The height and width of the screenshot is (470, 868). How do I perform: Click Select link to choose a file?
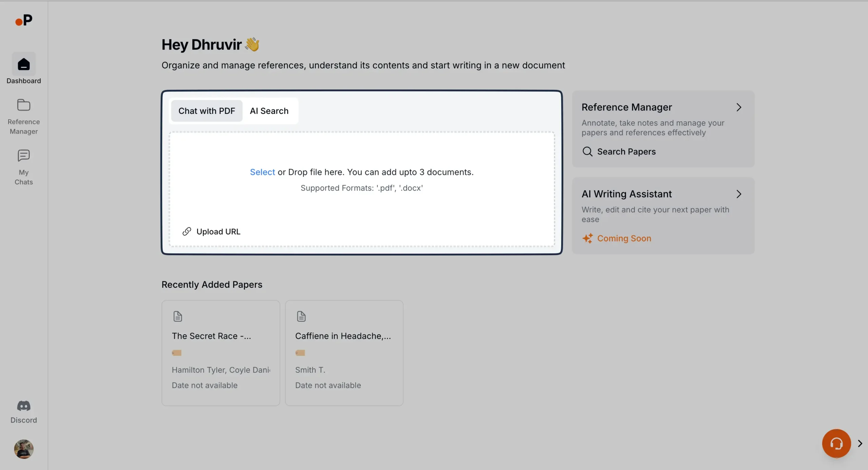(x=262, y=172)
